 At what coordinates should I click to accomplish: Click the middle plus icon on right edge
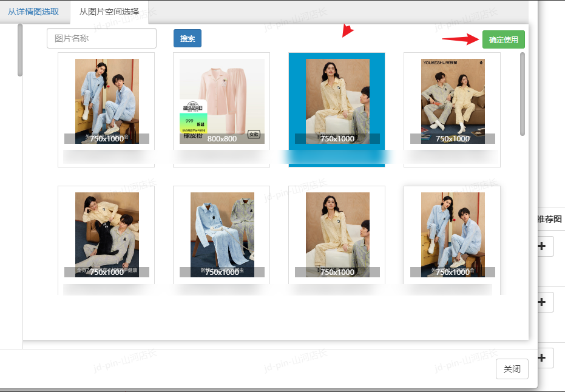coord(543,302)
